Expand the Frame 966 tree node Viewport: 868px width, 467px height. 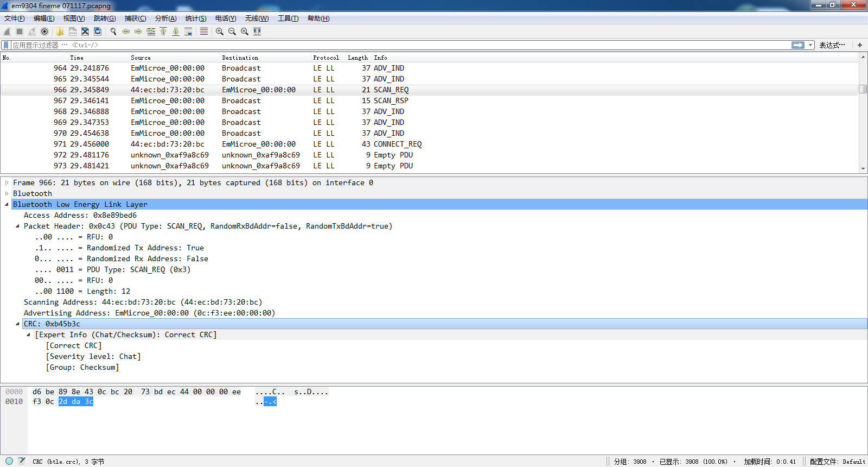(7, 183)
